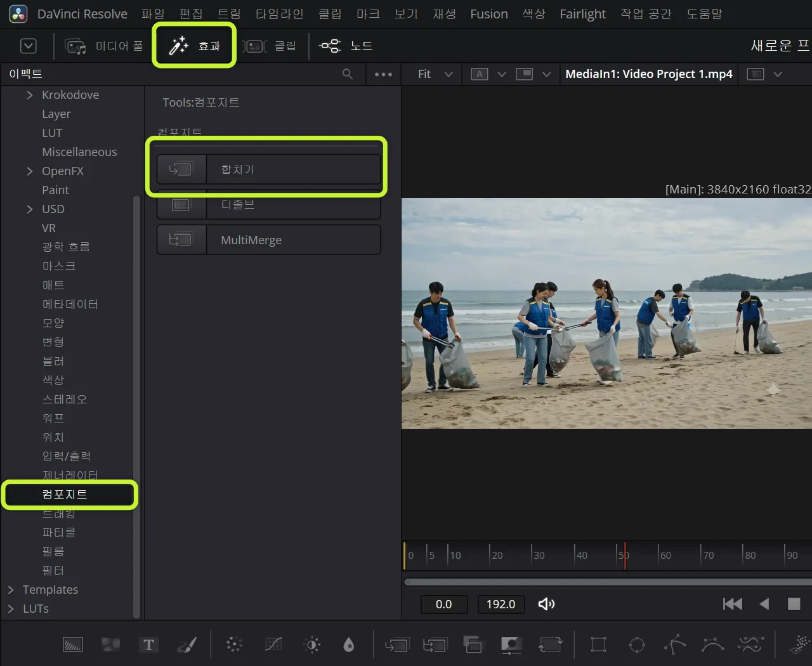The width and height of the screenshot is (812, 666).
Task: Search effects with the magnifier icon
Action: pyautogui.click(x=347, y=74)
